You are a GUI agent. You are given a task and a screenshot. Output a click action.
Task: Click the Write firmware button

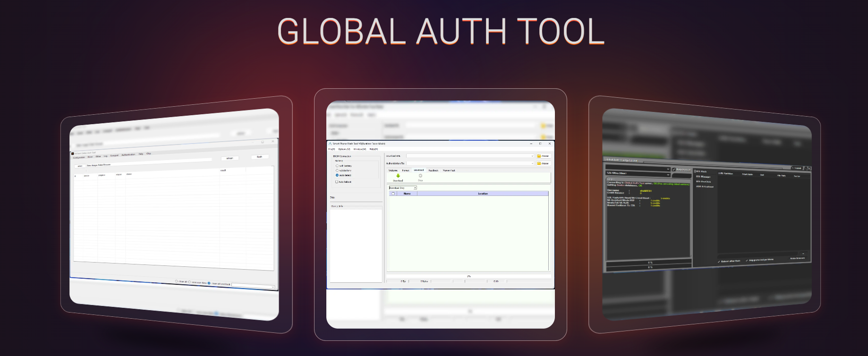click(797, 258)
